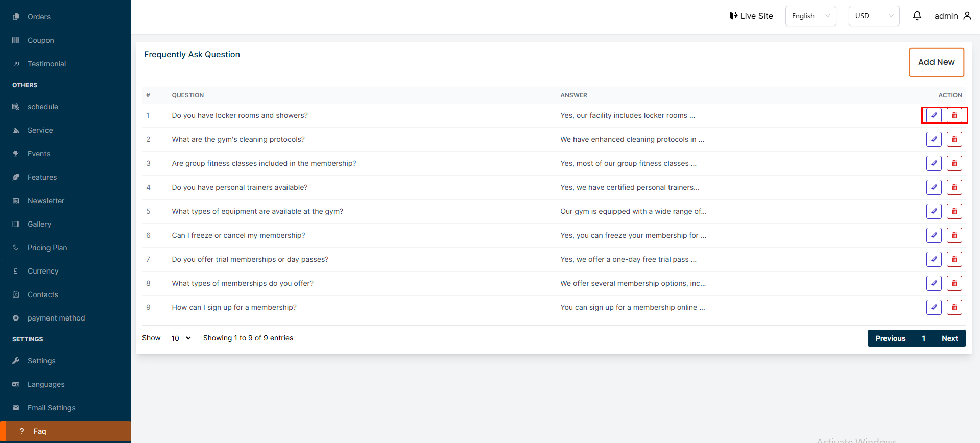Image resolution: width=980 pixels, height=443 pixels.
Task: Open Pricing Plan in sidebar
Action: [x=47, y=248]
